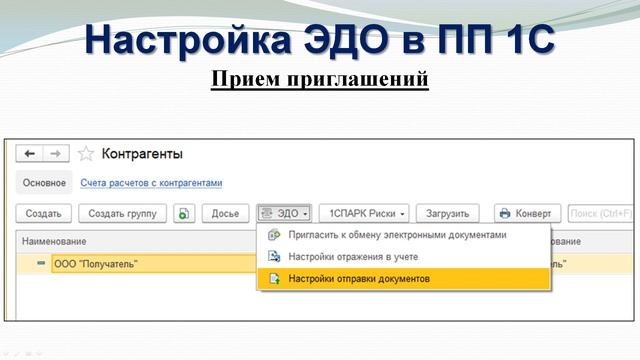Click the icon beside Настройки отражения в учете
This screenshot has height=360, width=640.
[274, 257]
